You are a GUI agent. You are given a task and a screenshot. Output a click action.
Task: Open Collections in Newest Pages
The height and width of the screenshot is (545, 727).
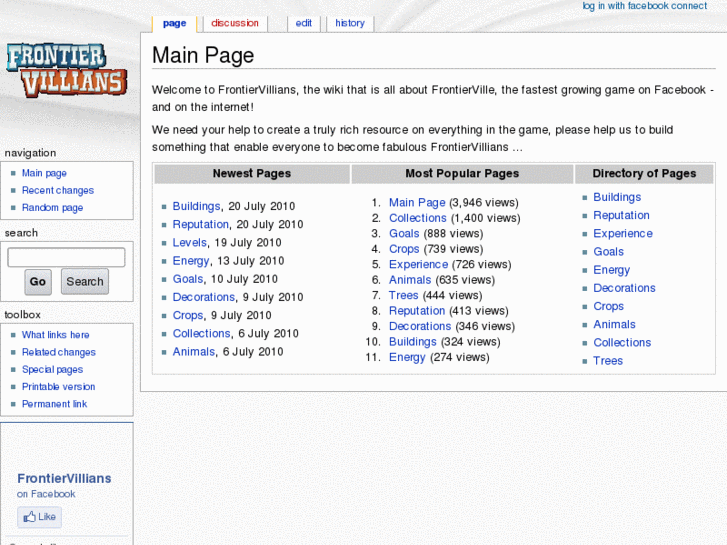pyautogui.click(x=202, y=333)
